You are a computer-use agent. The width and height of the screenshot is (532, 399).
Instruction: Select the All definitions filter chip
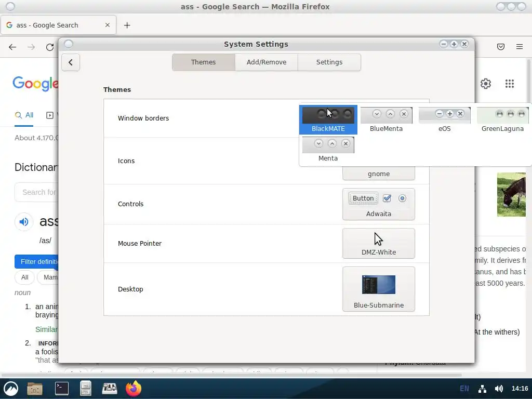[x=25, y=277]
